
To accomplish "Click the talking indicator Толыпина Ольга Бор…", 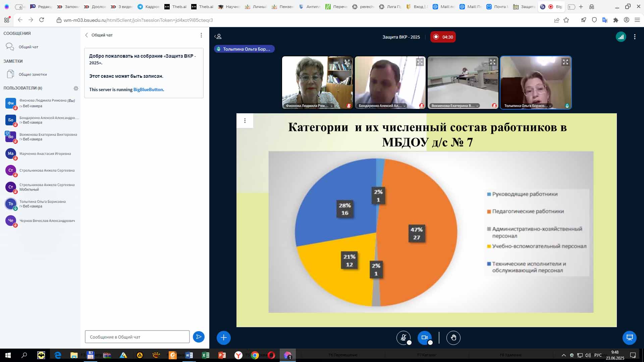I will [x=244, y=49].
